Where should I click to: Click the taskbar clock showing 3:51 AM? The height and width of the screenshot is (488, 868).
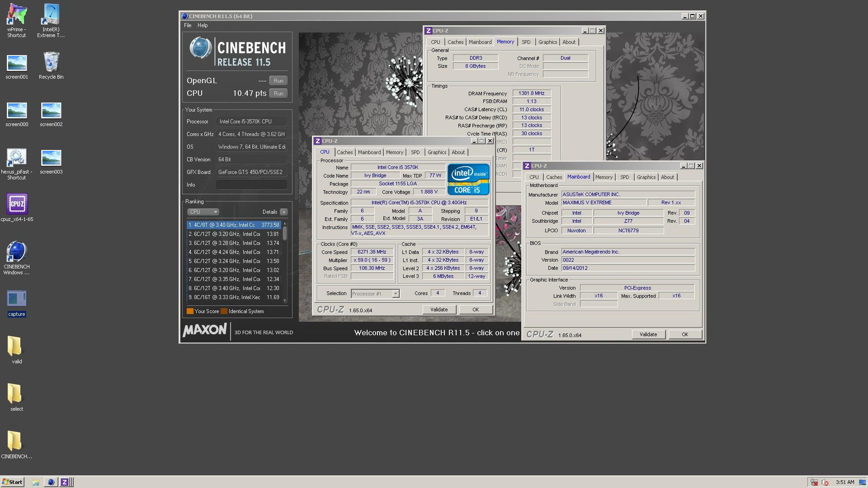point(845,482)
